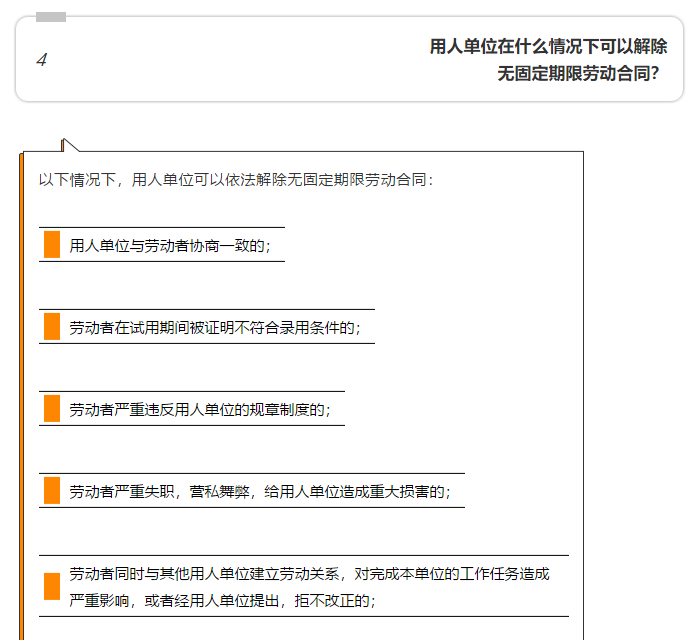Click the line '严重影响，或者经用人单位提出，拒不改正的'

(x=222, y=601)
